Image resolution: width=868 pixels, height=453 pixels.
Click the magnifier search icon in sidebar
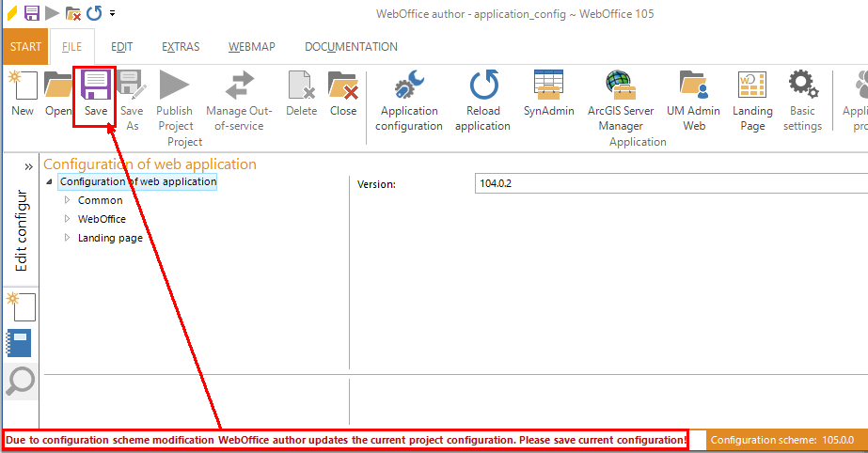[21, 381]
